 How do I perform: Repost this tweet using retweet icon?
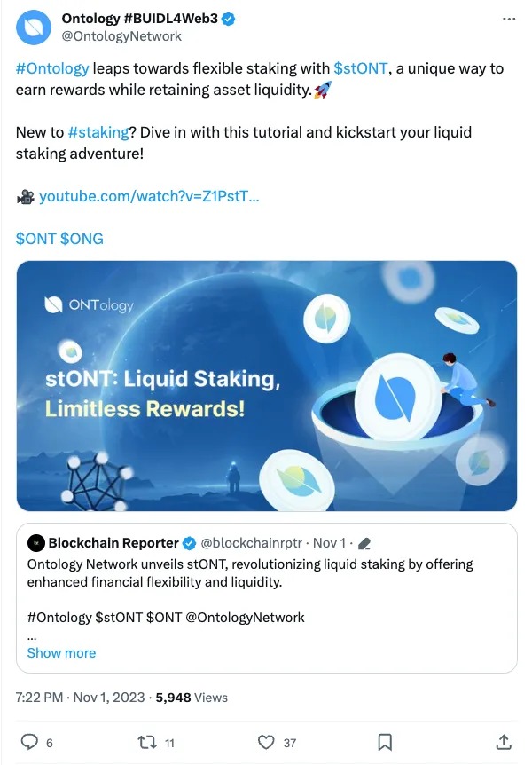point(147,742)
